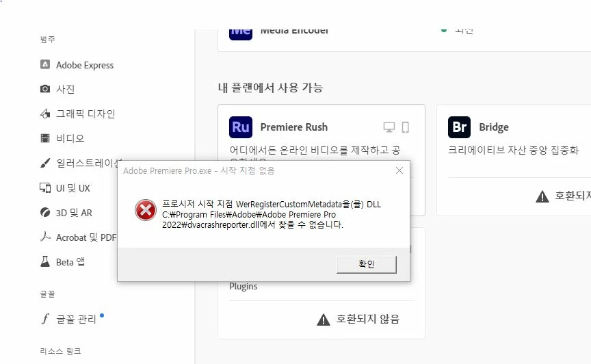Click the Media Encoder app title

tap(294, 32)
